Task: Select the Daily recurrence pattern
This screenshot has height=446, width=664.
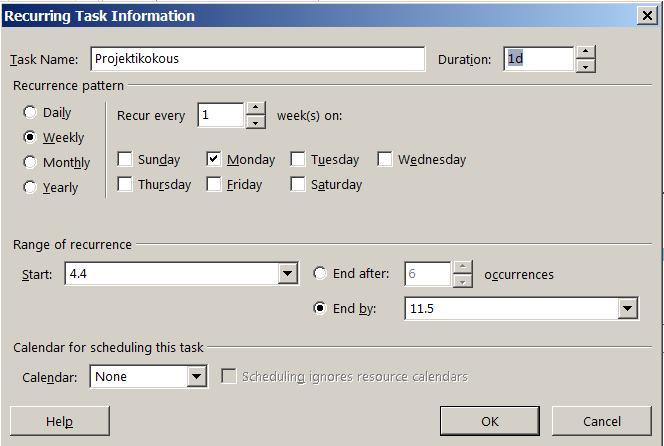Action: pyautogui.click(x=30, y=113)
